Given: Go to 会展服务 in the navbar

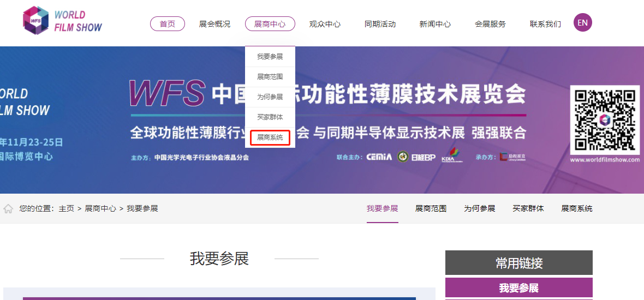Looking at the screenshot, I should (x=490, y=24).
